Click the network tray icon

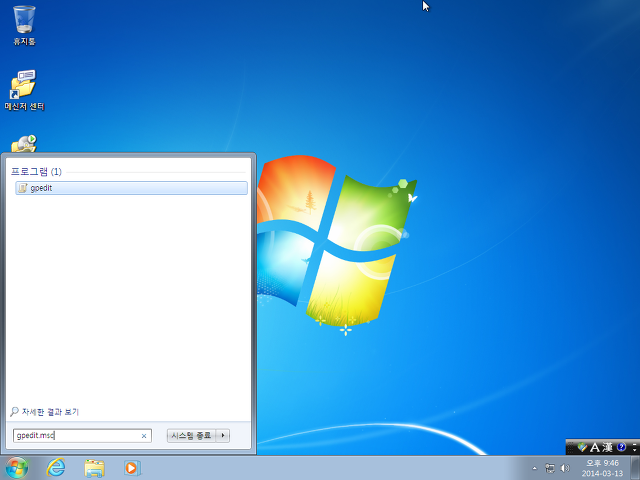[x=550, y=468]
